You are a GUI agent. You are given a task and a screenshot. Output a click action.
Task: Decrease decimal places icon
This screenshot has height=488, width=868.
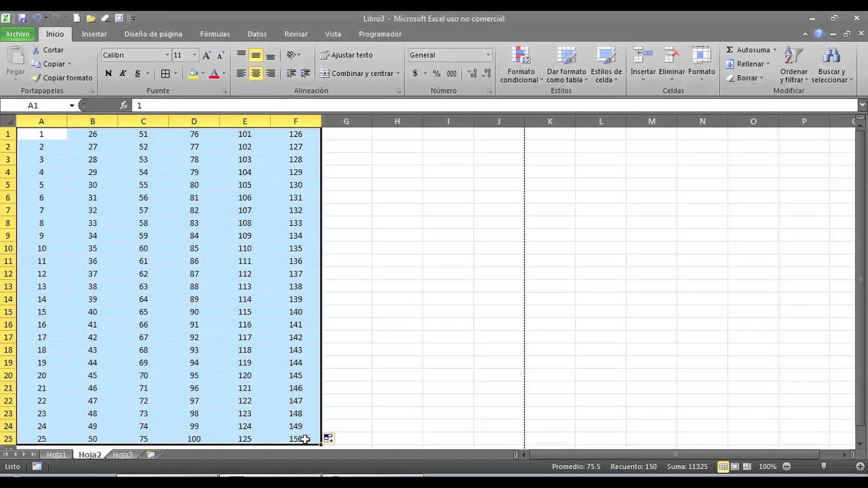coord(486,73)
